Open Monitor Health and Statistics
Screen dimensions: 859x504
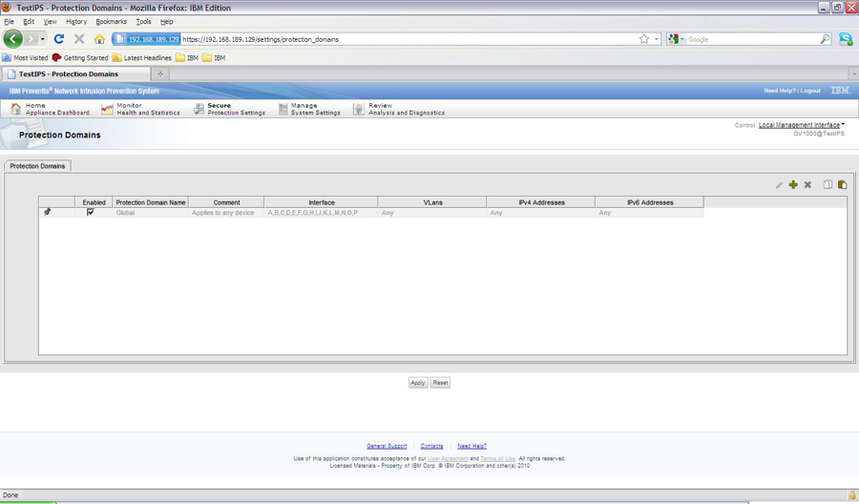point(140,109)
